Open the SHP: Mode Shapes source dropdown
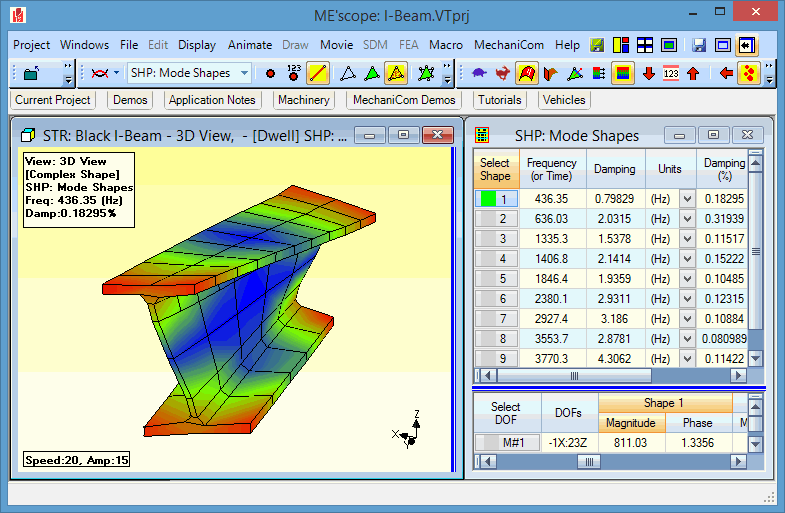 pyautogui.click(x=244, y=73)
